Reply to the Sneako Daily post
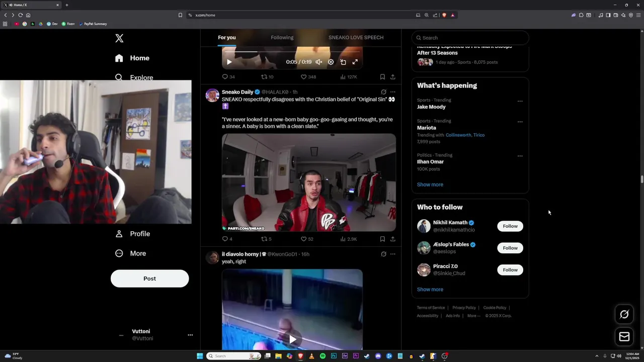Viewport: 644px width, 362px height. (x=227, y=239)
